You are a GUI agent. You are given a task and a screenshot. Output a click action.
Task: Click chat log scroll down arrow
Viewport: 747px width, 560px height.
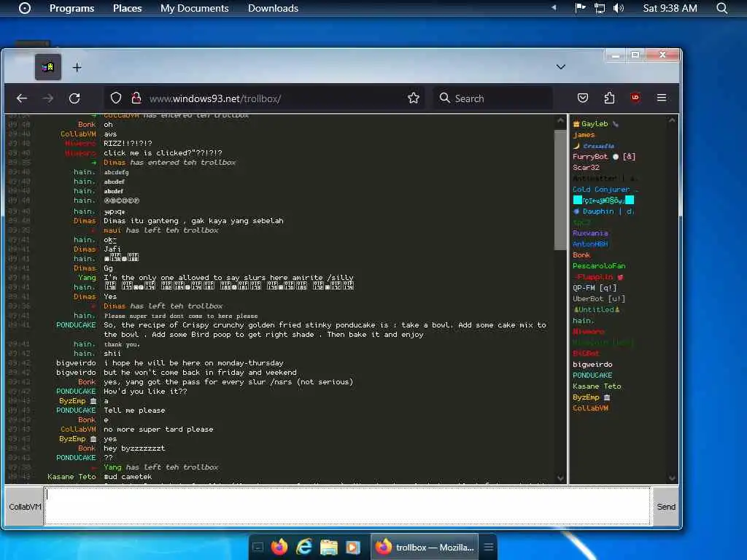(560, 478)
